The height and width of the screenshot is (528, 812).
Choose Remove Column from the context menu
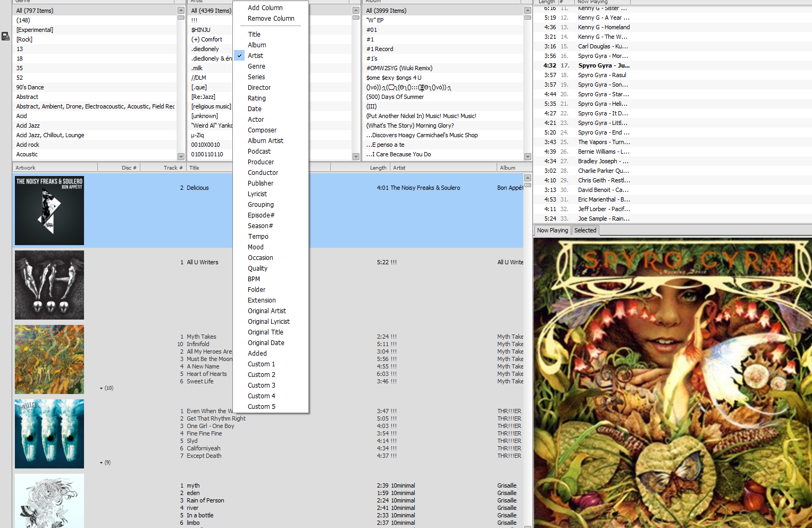pos(271,19)
